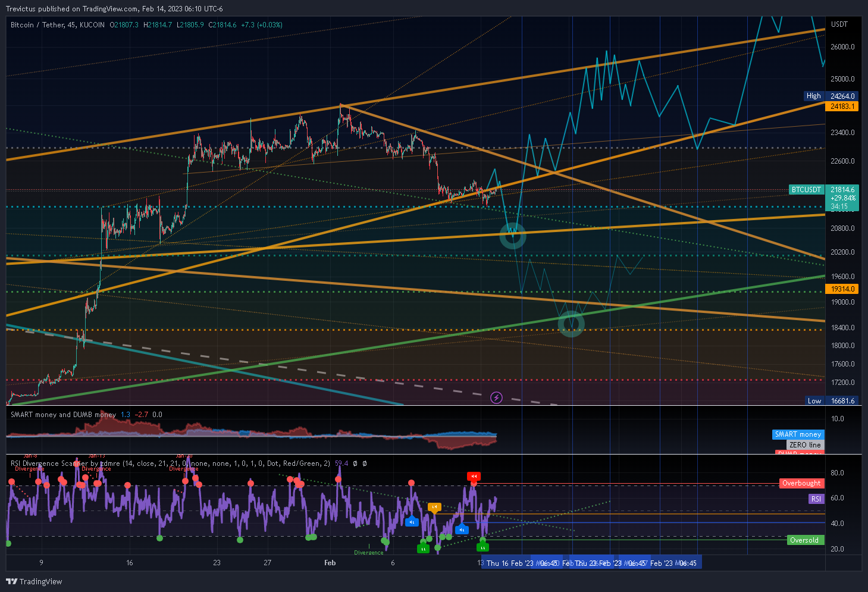Click the green Divergence label on RSI pane

(x=369, y=553)
